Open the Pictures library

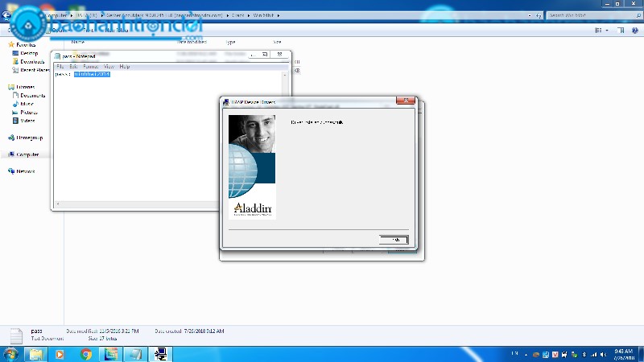click(29, 113)
